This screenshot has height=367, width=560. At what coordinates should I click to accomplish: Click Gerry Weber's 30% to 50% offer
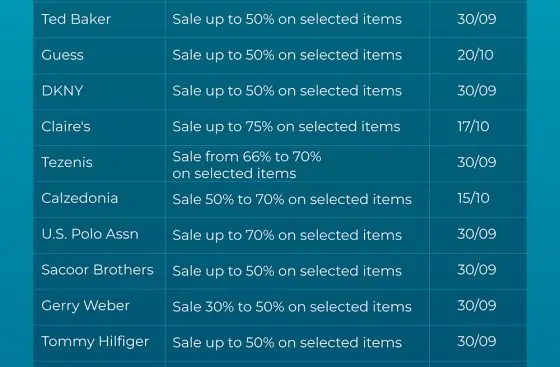[292, 307]
